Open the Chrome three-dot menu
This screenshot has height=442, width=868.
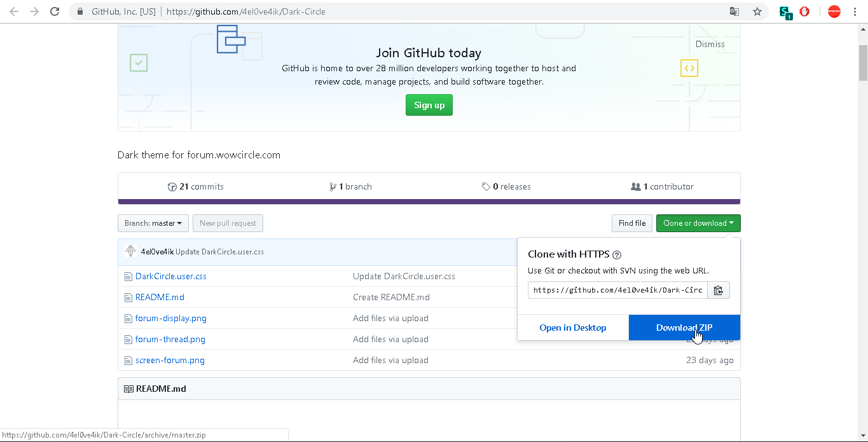[x=855, y=11]
